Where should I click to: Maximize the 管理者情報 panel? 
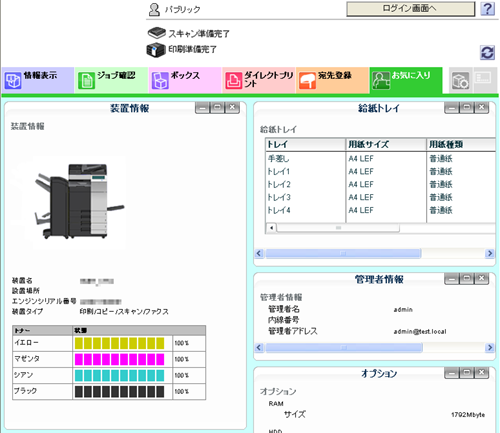tap(467, 278)
